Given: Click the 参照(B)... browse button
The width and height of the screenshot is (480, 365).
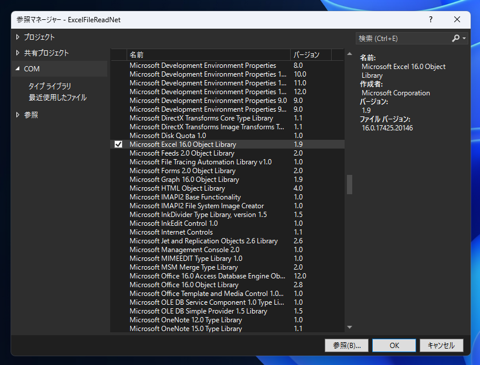Looking at the screenshot, I should (x=347, y=345).
